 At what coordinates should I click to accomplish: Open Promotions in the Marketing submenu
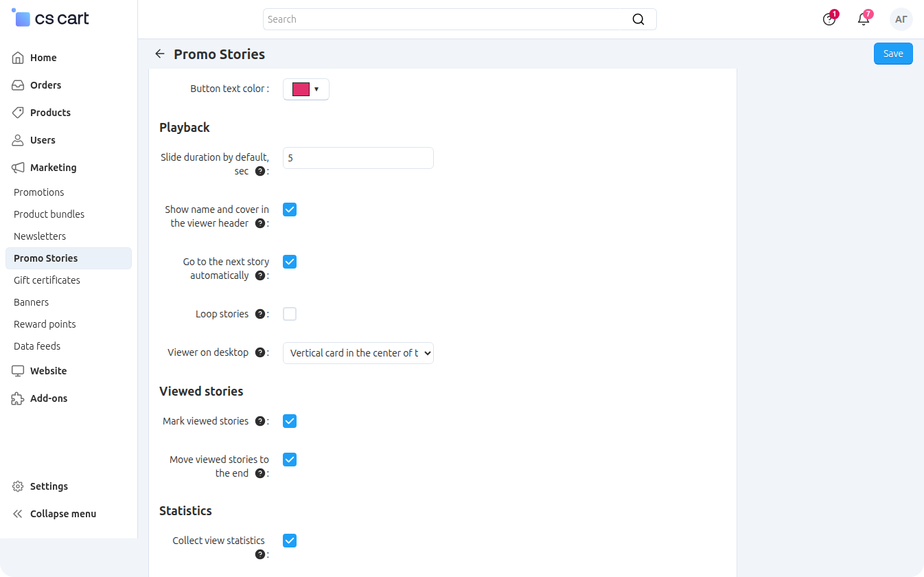tap(39, 192)
